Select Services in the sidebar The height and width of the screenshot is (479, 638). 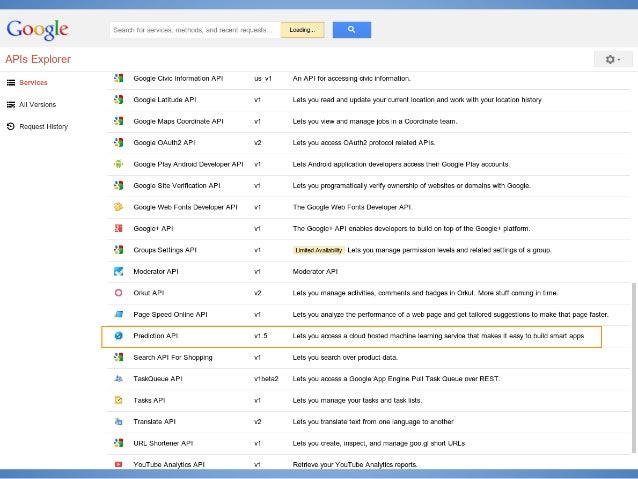(x=33, y=83)
